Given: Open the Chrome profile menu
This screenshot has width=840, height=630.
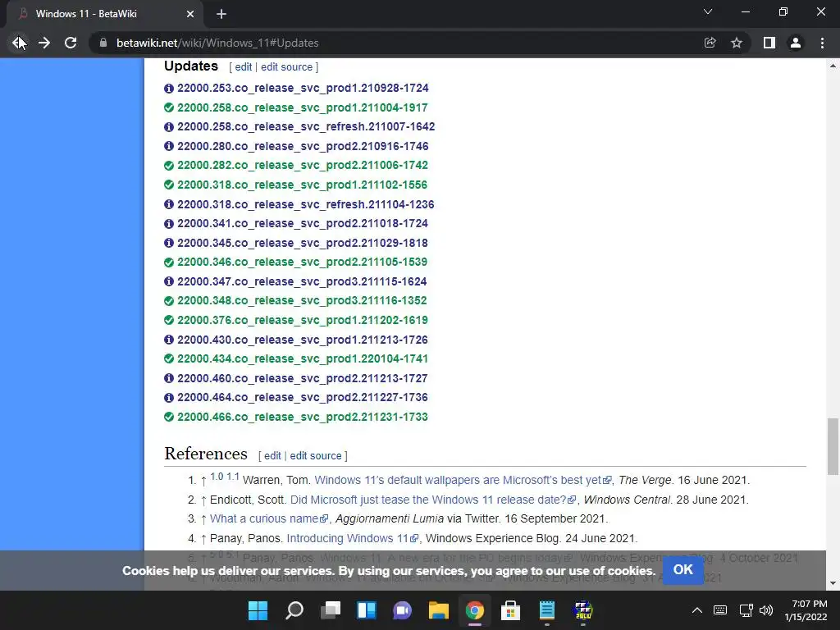Looking at the screenshot, I should coord(796,43).
